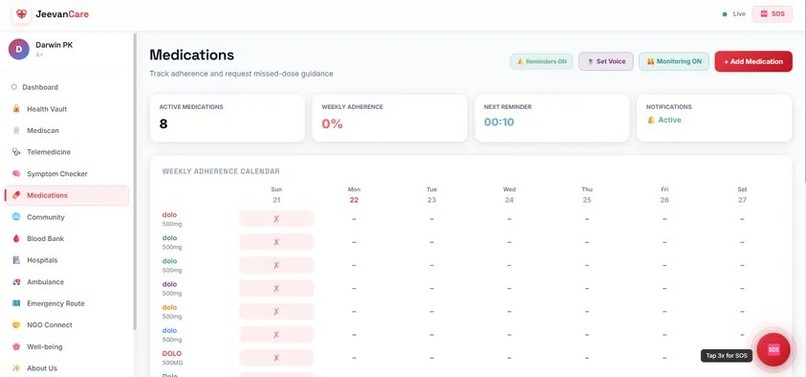Viewport: 806px width, 377px height.
Task: Click the Emergency Route map icon
Action: click(x=16, y=303)
